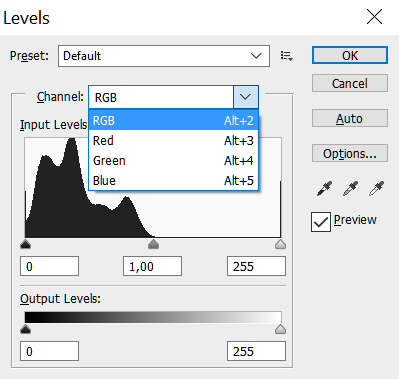
Task: Toggle the Preview checkbox
Action: [321, 222]
